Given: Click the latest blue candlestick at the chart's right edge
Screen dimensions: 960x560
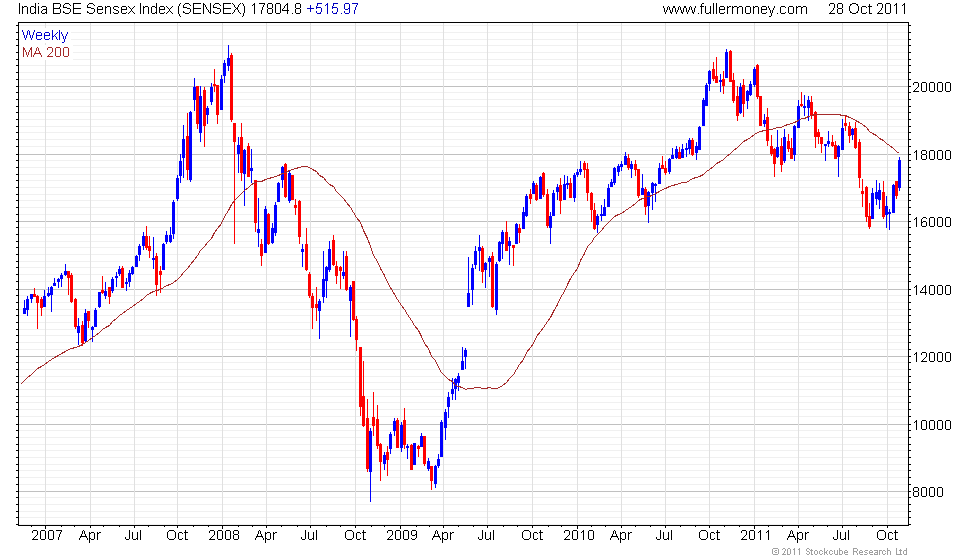Looking at the screenshot, I should (x=899, y=173).
